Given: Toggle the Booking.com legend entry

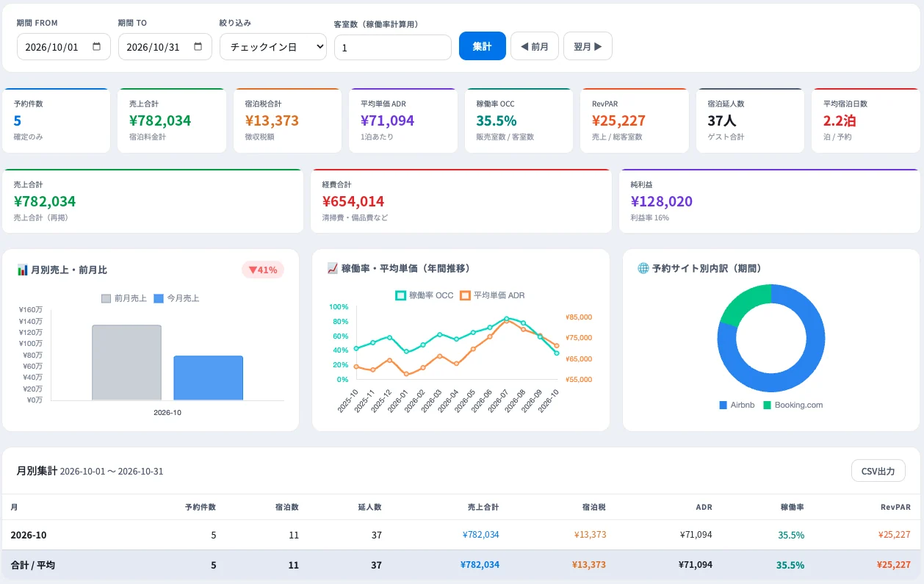Looking at the screenshot, I should (793, 405).
